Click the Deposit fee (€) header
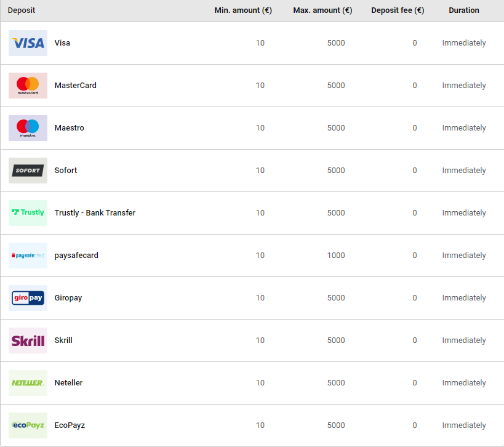 click(x=398, y=10)
